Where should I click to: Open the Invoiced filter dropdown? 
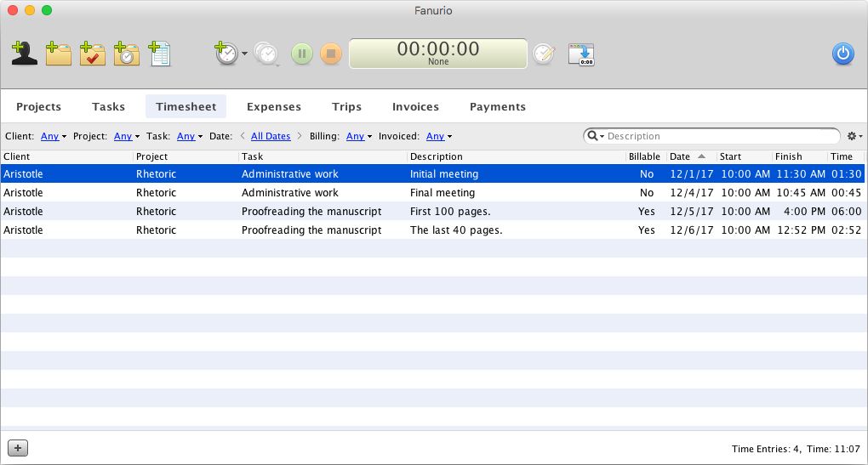pyautogui.click(x=439, y=136)
